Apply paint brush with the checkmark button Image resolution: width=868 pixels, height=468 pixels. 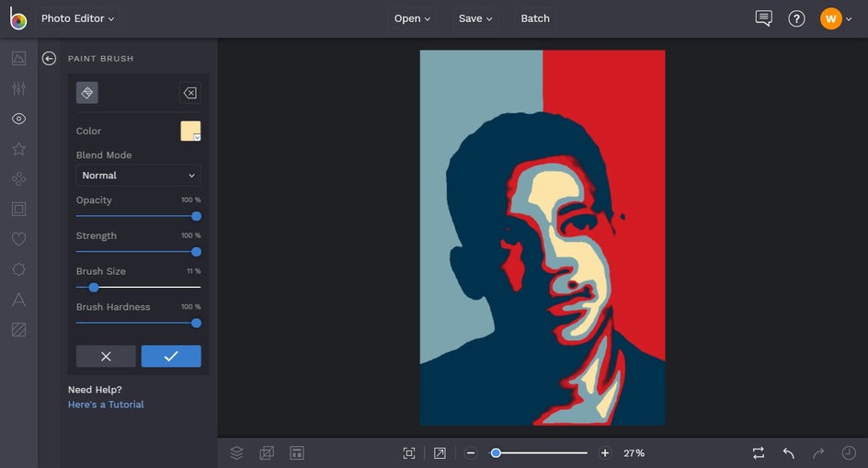171,356
